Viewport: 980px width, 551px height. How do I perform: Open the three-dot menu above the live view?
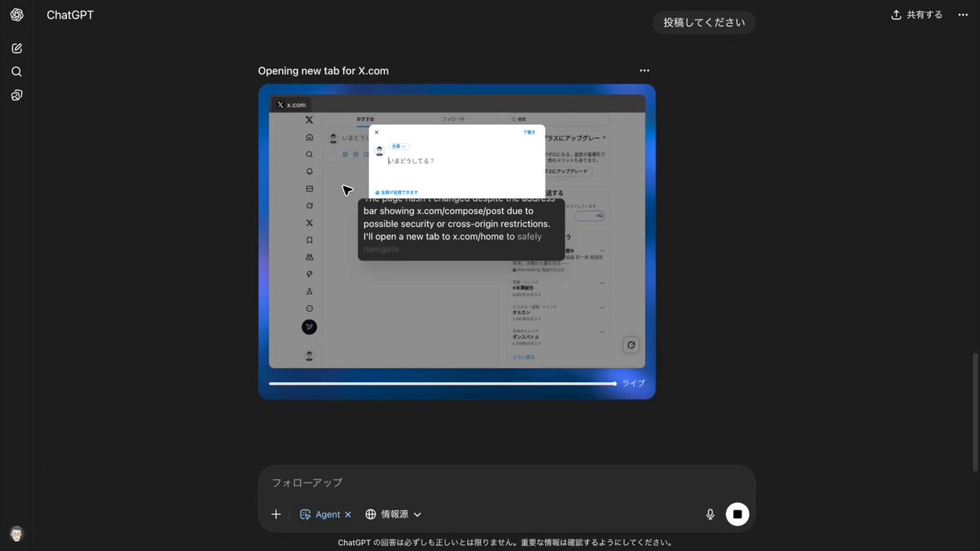click(x=644, y=71)
